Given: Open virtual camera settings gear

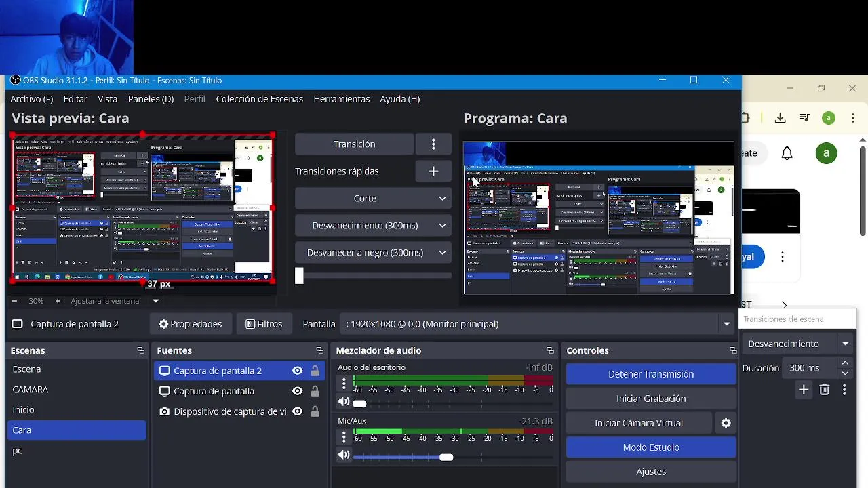Looking at the screenshot, I should pos(726,423).
